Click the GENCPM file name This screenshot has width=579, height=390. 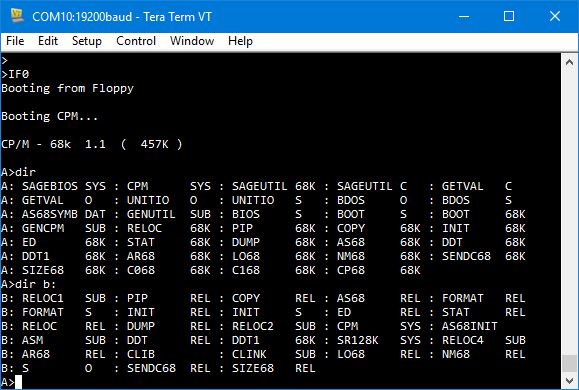pyautogui.click(x=43, y=228)
